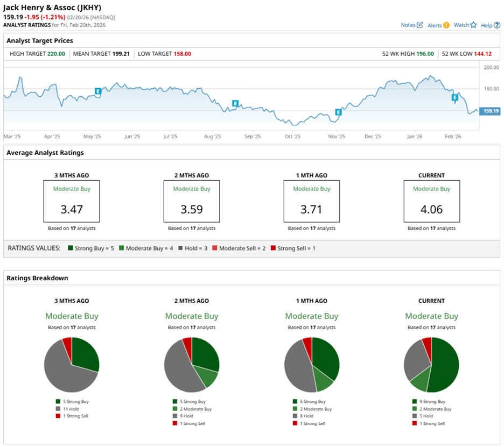Click the Ratings Breakdown section header
The image size is (504, 447).
(37, 278)
